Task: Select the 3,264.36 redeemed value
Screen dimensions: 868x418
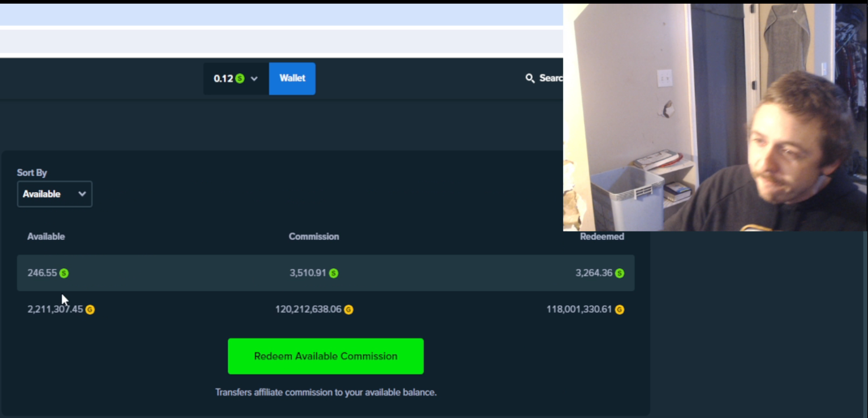Action: [x=594, y=273]
